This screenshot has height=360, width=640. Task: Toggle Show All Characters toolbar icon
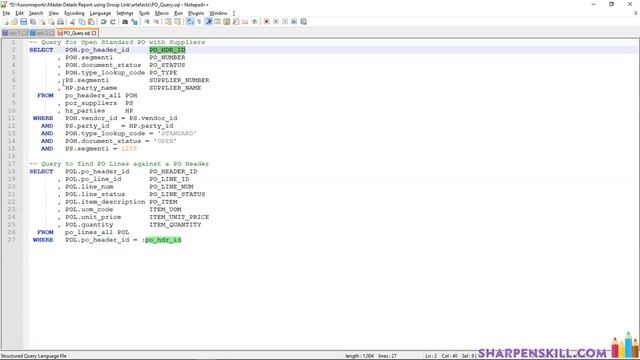pos(199,22)
